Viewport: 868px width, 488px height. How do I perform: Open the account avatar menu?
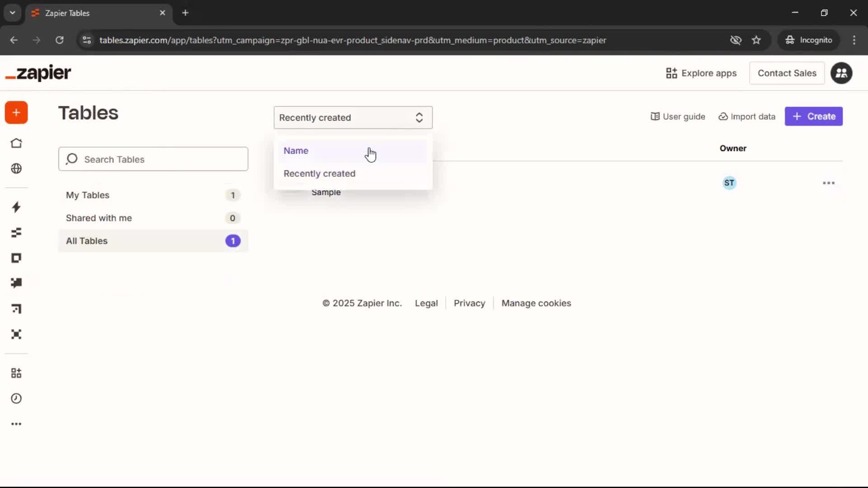coord(841,73)
